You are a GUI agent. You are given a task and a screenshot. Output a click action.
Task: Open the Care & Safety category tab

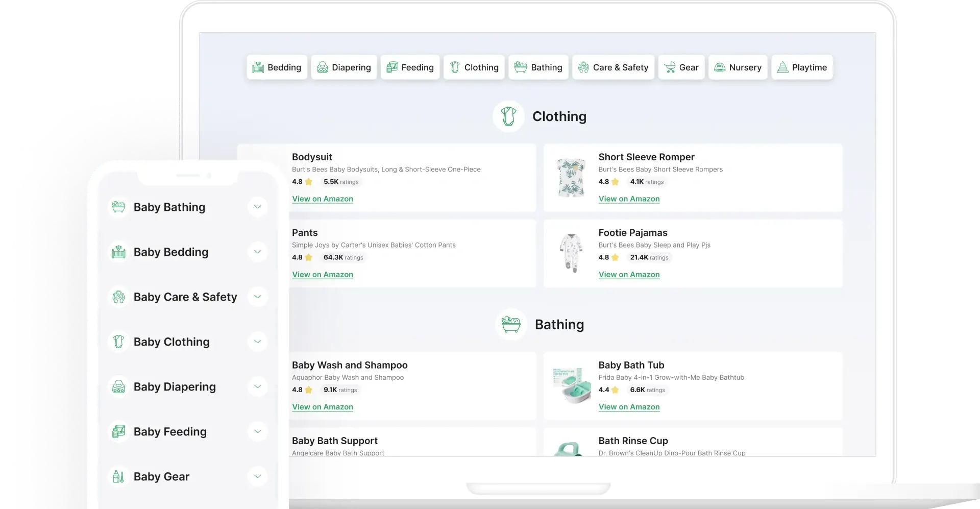[614, 67]
